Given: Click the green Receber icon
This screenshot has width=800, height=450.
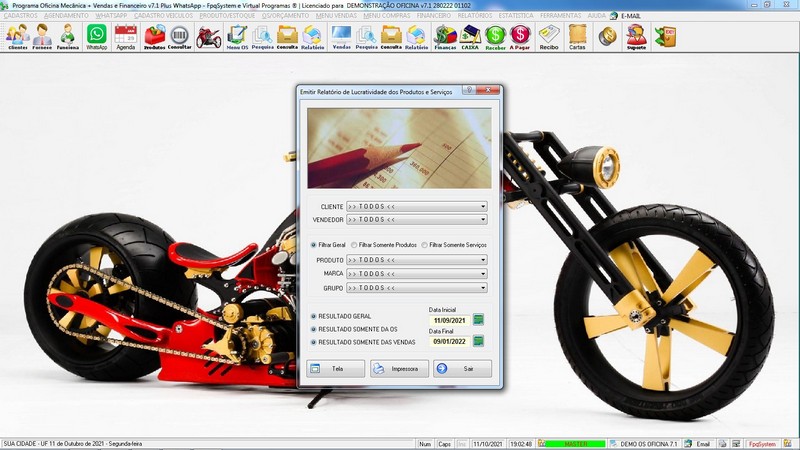Looking at the screenshot, I should (495, 37).
